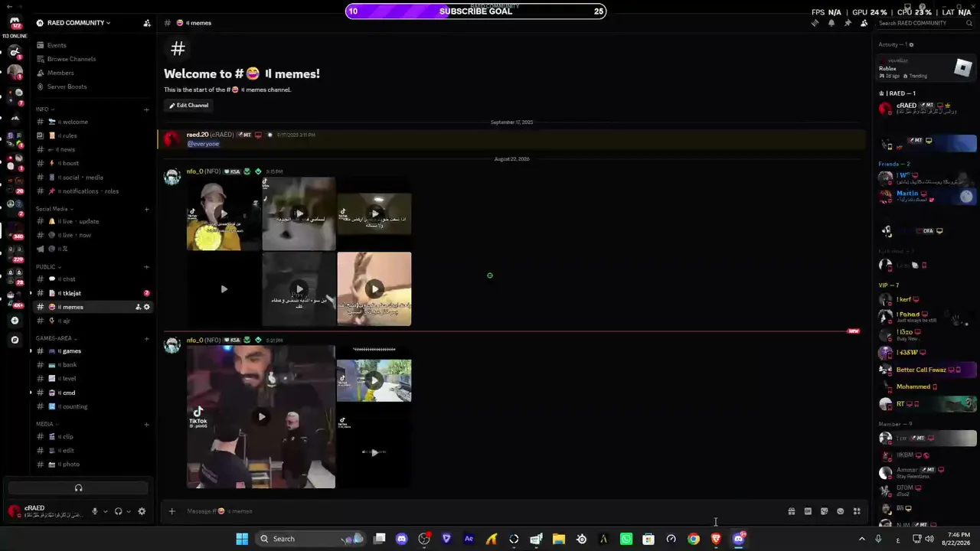The image size is (980, 551).
Task: Open memes channel settings gear
Action: point(147,307)
